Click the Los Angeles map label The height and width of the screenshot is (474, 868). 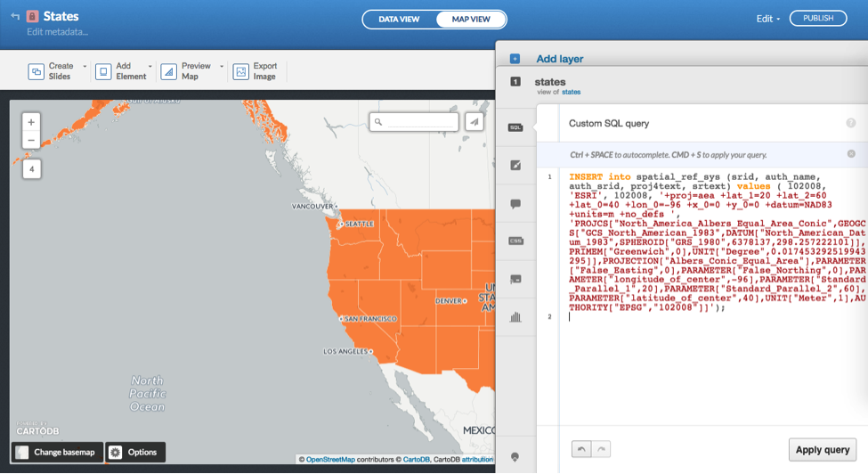pos(345,352)
